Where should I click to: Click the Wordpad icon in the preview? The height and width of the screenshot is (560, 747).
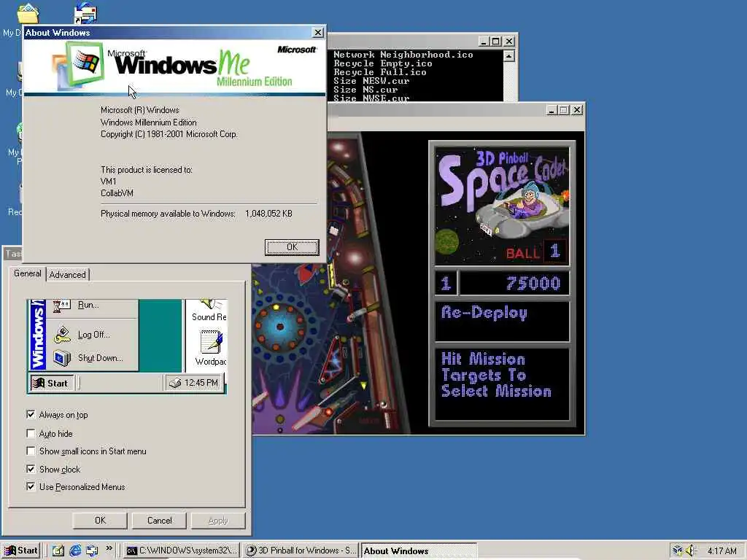(x=211, y=343)
